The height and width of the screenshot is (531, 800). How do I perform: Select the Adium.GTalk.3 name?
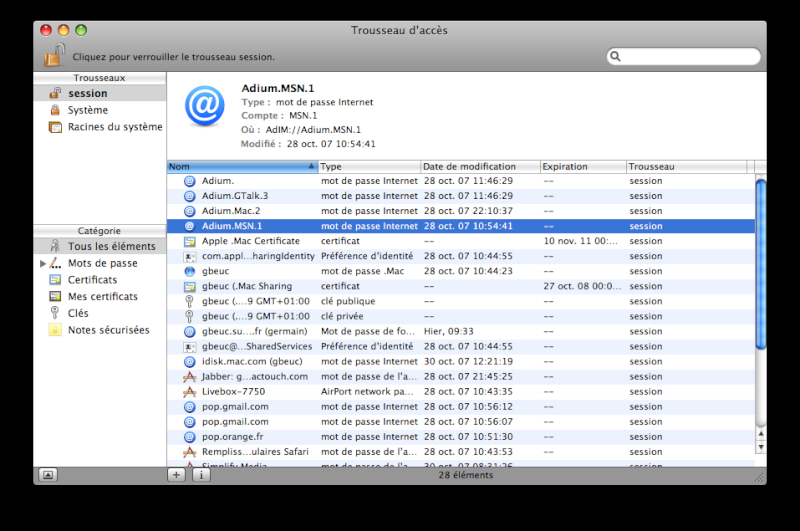(235, 196)
